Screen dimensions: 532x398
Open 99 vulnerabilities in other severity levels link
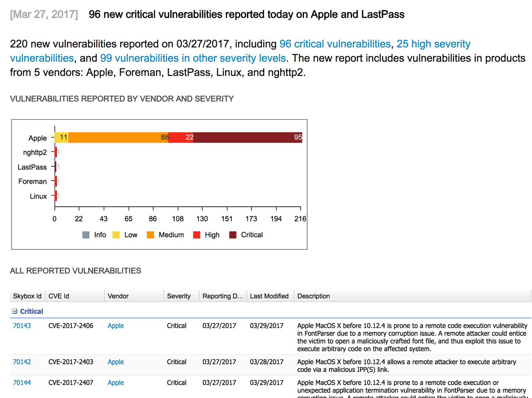[193, 58]
